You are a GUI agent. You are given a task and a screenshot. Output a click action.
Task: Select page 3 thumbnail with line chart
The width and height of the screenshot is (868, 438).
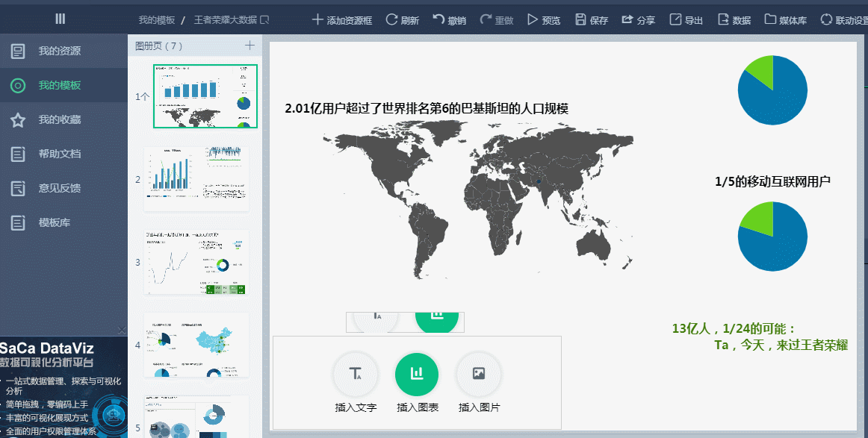196,262
